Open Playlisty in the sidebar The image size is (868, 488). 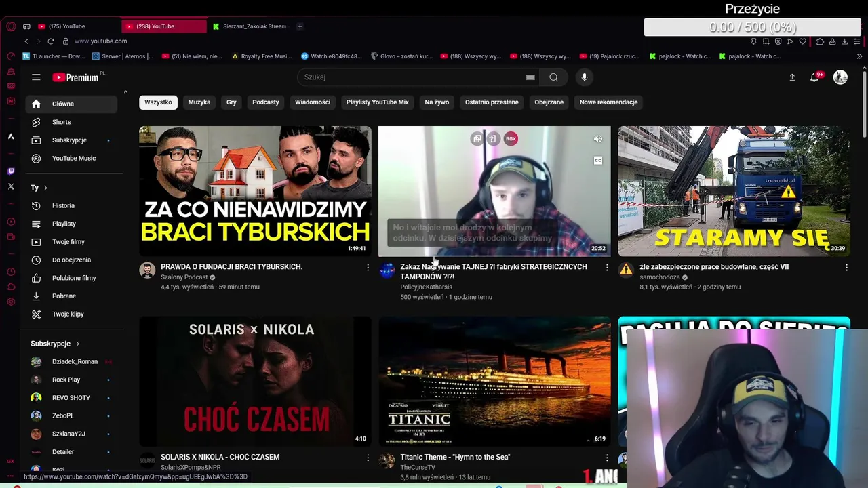[x=71, y=224]
